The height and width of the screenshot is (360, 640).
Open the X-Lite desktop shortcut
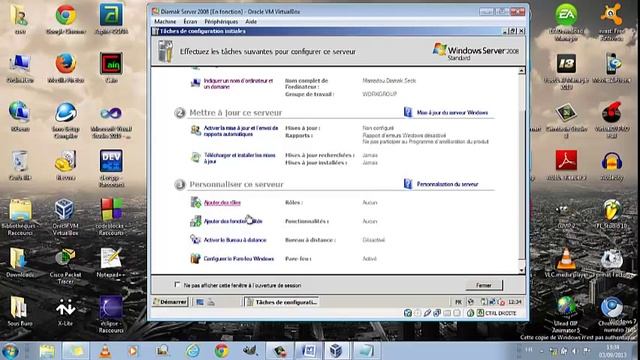[x=65, y=312]
